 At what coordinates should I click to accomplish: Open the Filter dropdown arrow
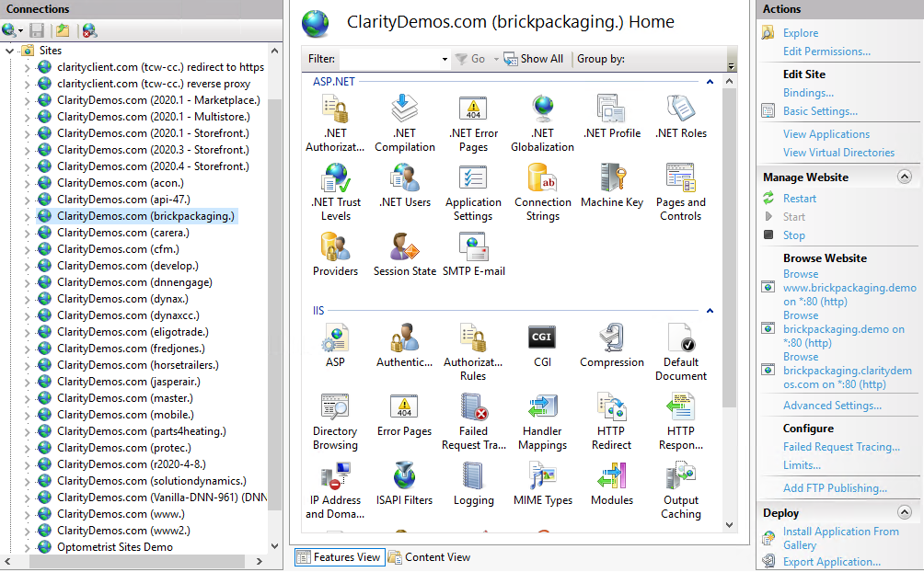[445, 59]
